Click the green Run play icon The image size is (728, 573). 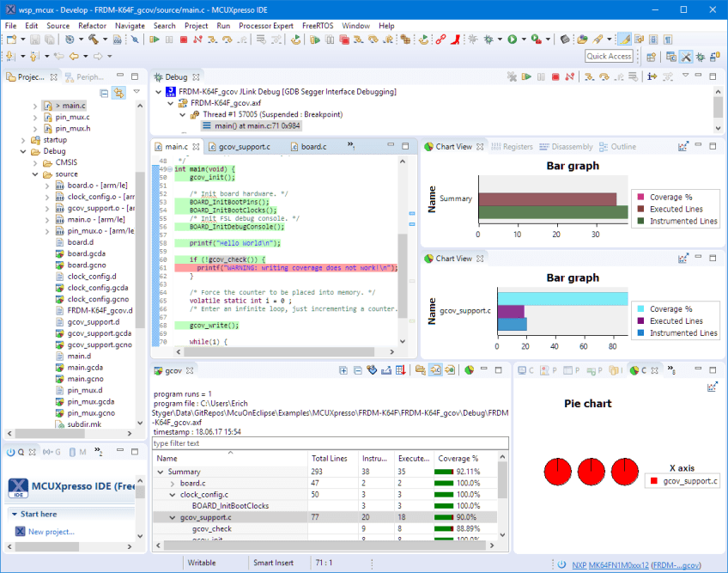(x=513, y=40)
